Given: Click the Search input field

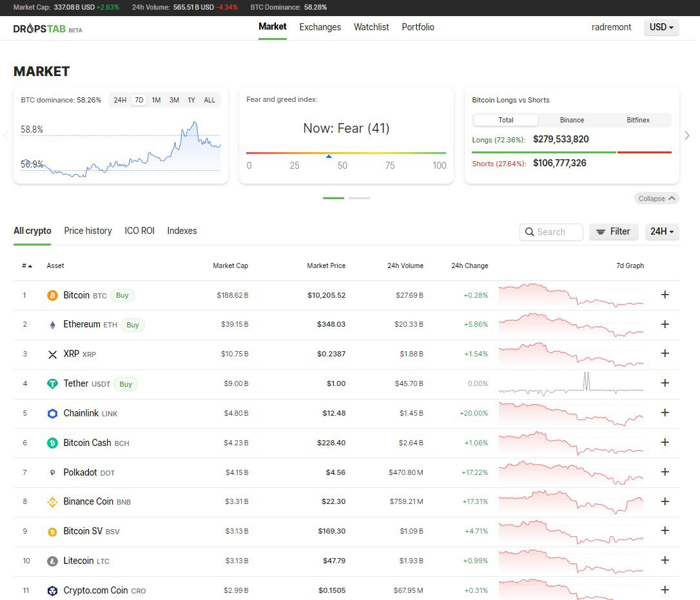Looking at the screenshot, I should (551, 232).
